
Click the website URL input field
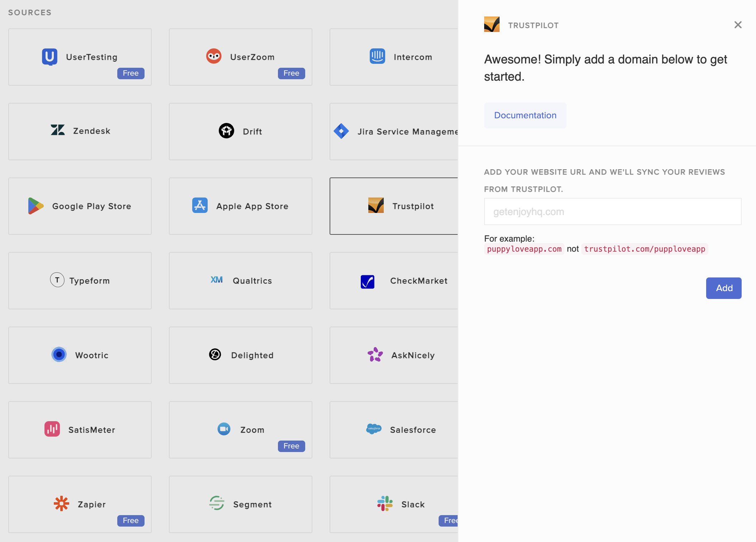(x=612, y=211)
